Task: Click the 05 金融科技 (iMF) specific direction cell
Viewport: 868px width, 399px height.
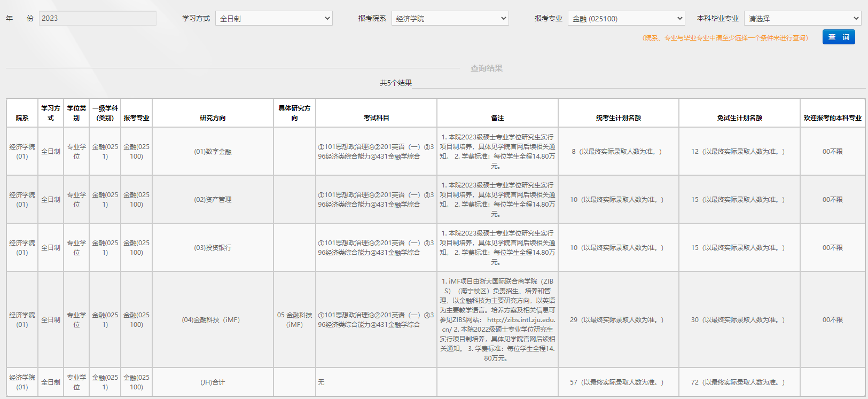Action: tap(294, 320)
